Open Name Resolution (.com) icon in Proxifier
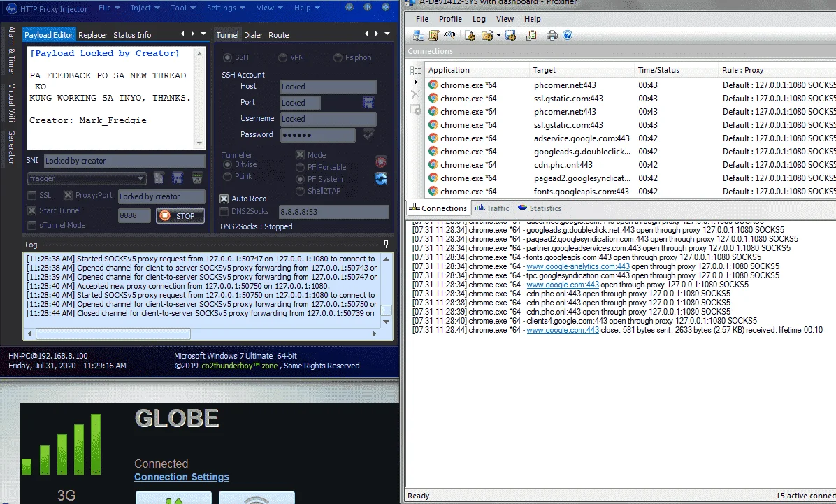 click(x=449, y=35)
